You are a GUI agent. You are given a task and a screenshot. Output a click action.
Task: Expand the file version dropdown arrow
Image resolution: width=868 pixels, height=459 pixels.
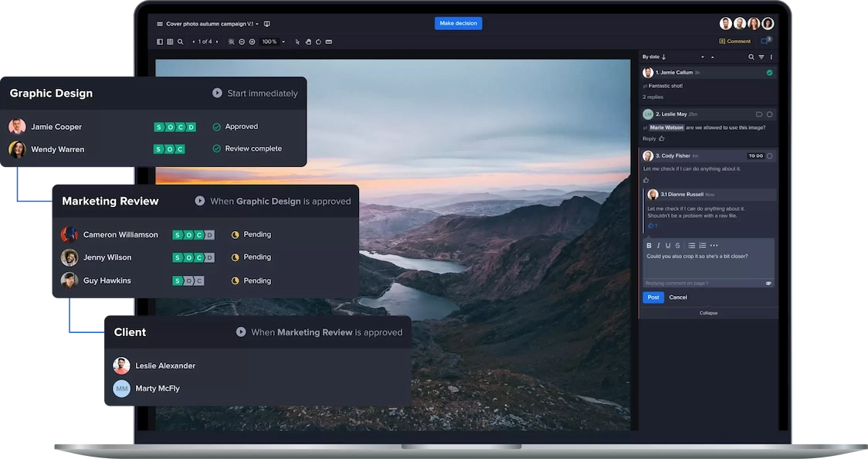coord(257,24)
